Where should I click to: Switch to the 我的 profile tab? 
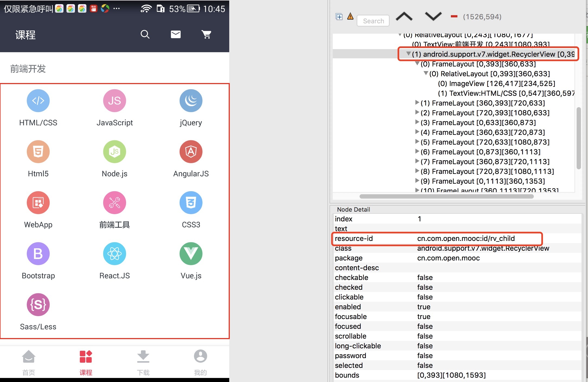[201, 362]
